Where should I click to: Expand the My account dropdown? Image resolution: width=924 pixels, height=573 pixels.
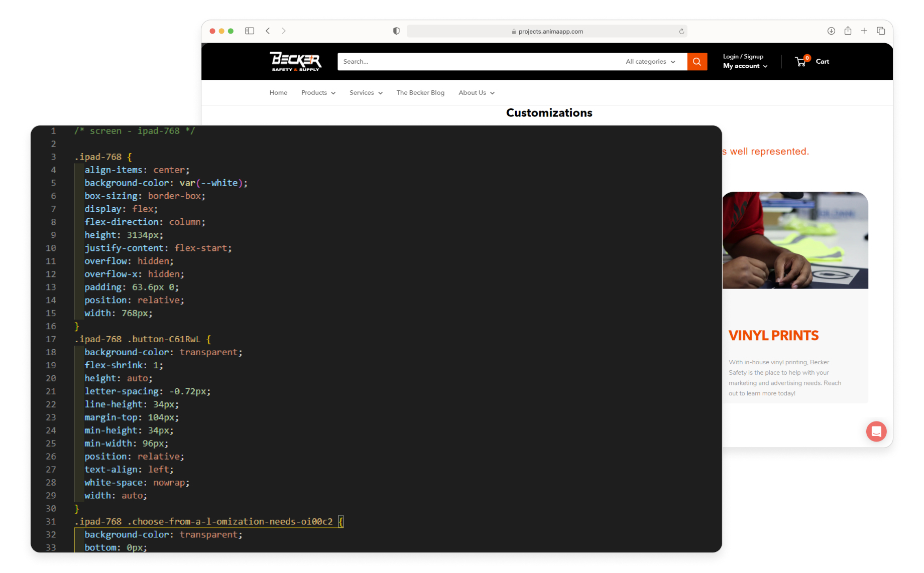pyautogui.click(x=745, y=66)
